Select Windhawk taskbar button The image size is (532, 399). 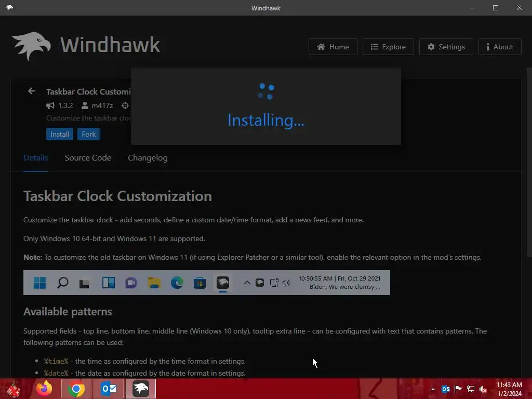141,389
